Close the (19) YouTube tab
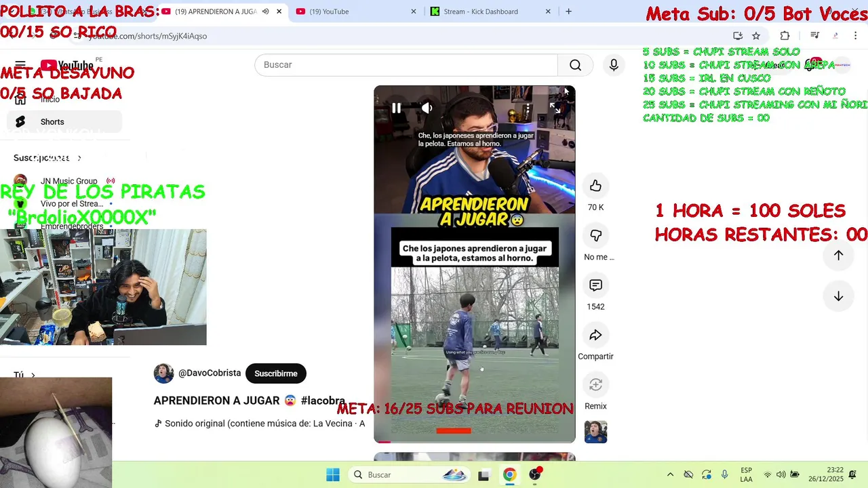Screen dimensions: 868x488 click(414, 12)
